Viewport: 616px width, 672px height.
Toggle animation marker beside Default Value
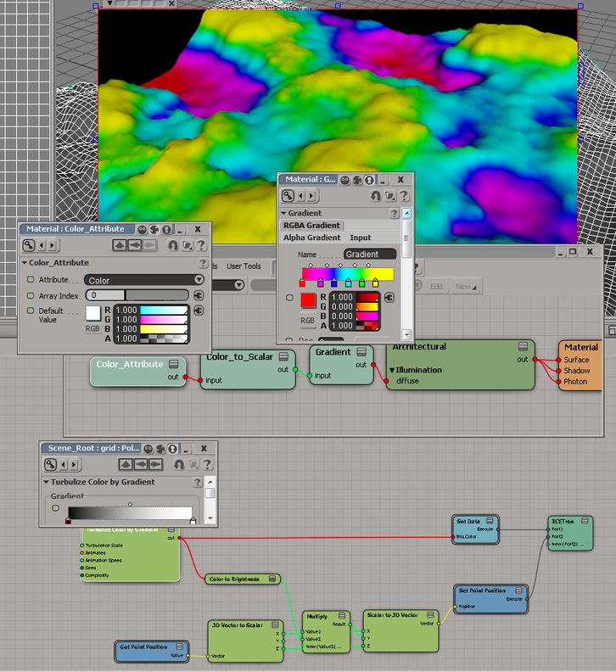[x=31, y=311]
